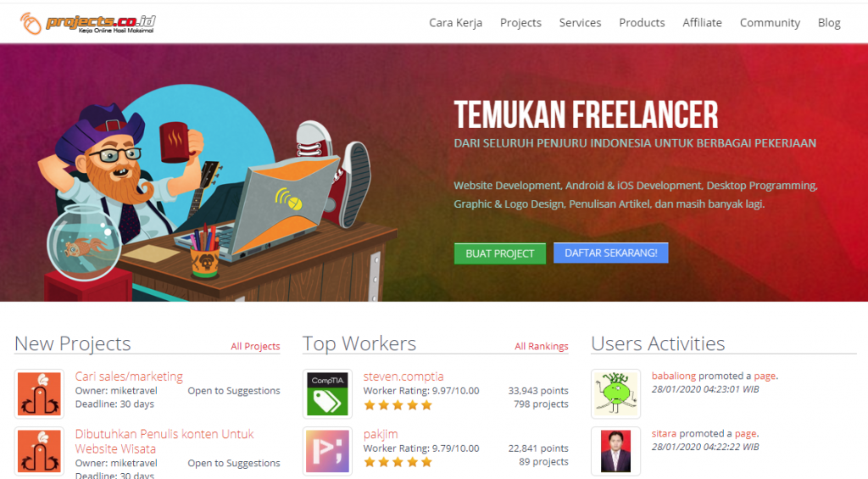Viewport: 868px width, 479px height.
Task: Go to the Projects menu item
Action: (520, 23)
